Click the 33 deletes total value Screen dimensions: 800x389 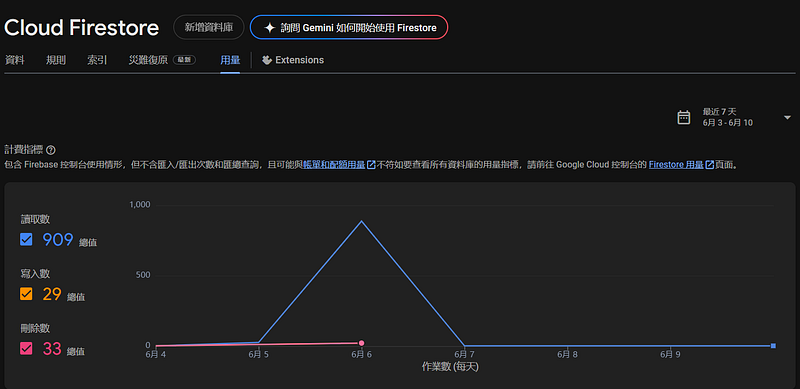(x=52, y=349)
